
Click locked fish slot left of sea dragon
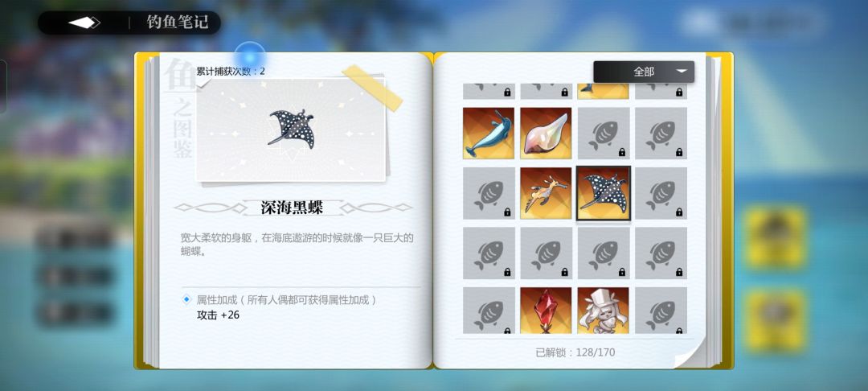[x=489, y=193]
